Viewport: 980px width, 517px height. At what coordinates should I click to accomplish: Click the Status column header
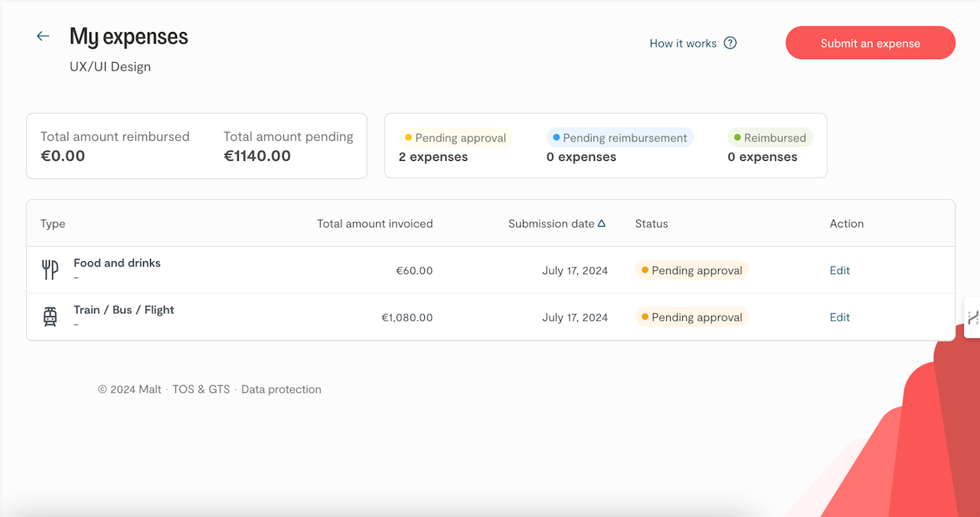652,224
